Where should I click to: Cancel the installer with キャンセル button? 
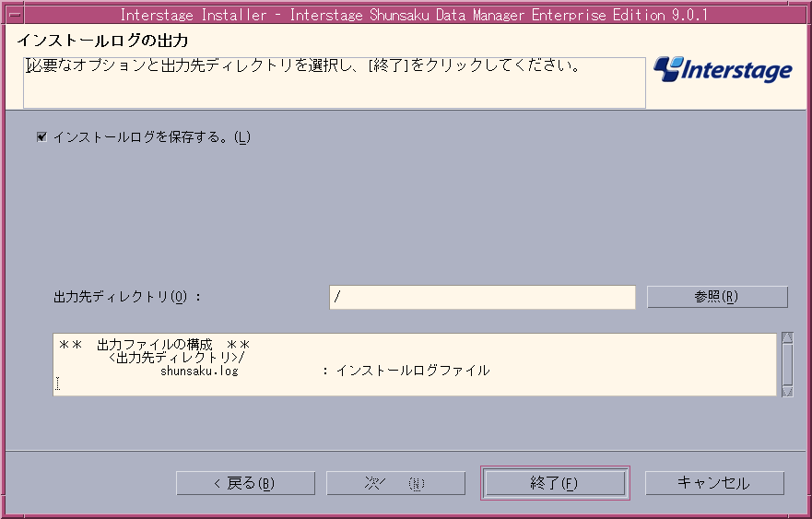714,483
